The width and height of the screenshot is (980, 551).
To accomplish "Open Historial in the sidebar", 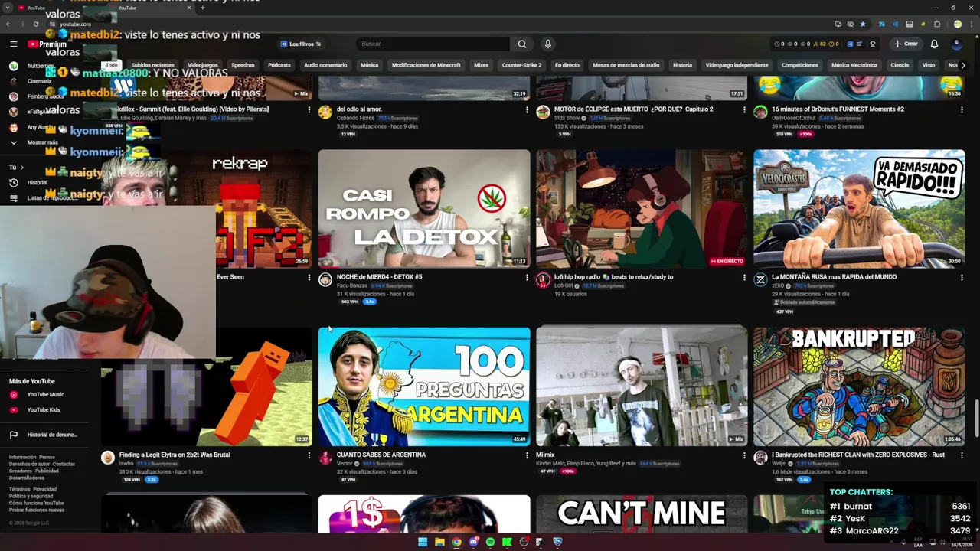I will pyautogui.click(x=37, y=183).
